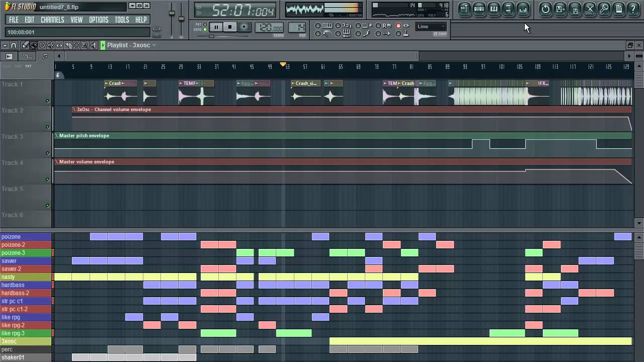Toggle mute LED on Track 1
The height and width of the screenshot is (362, 644).
48,101
